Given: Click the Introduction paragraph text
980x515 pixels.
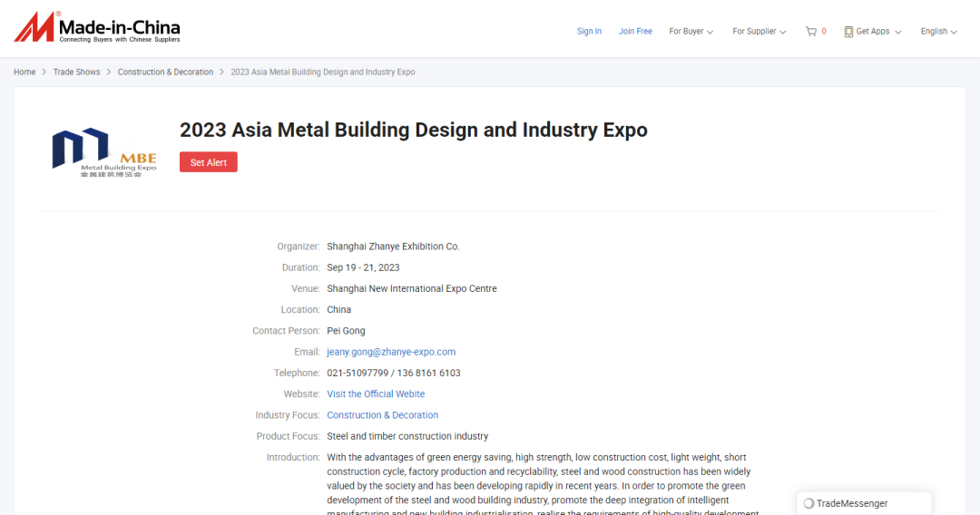Looking at the screenshot, I should pyautogui.click(x=543, y=484).
